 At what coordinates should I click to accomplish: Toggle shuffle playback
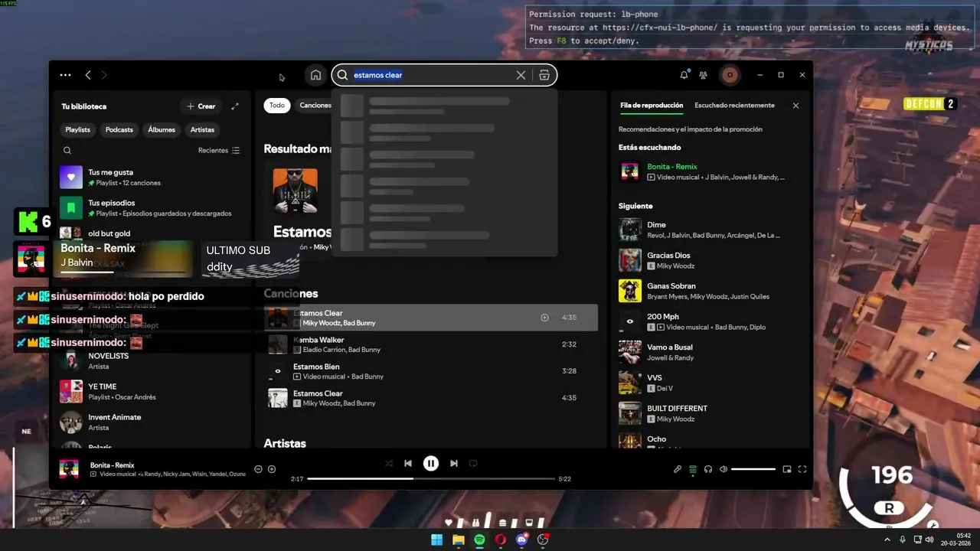click(389, 463)
